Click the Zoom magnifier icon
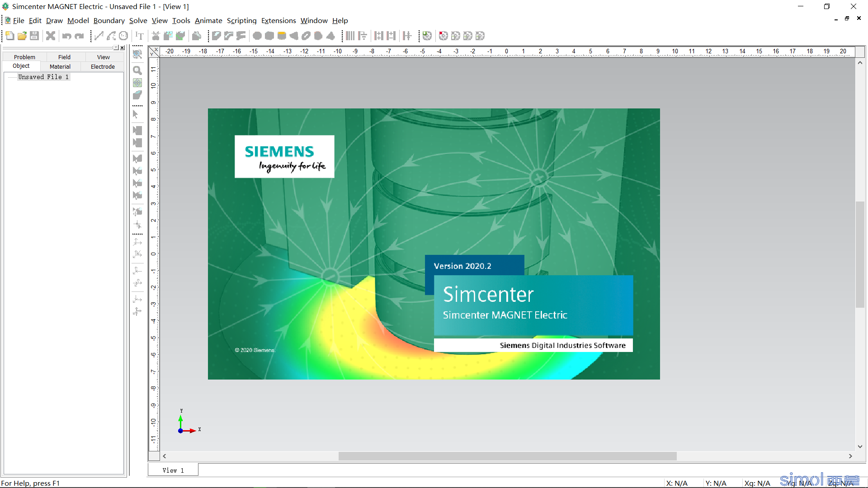The image size is (868, 488). pyautogui.click(x=137, y=70)
